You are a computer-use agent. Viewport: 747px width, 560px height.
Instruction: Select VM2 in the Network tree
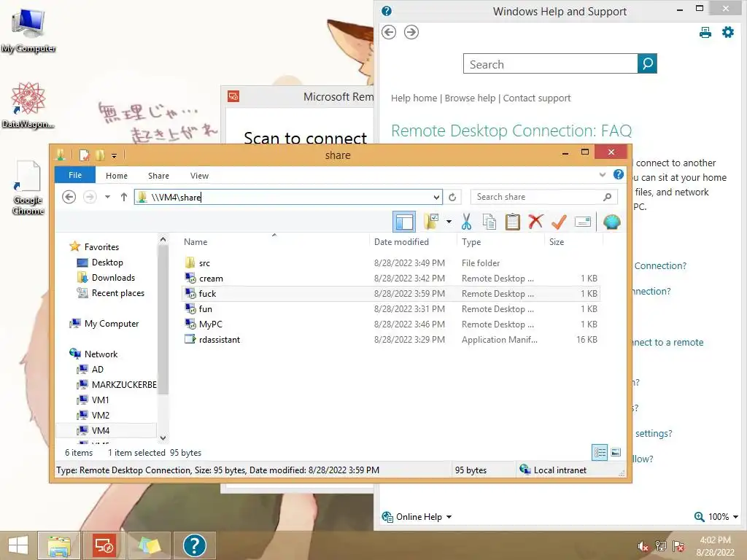point(100,415)
